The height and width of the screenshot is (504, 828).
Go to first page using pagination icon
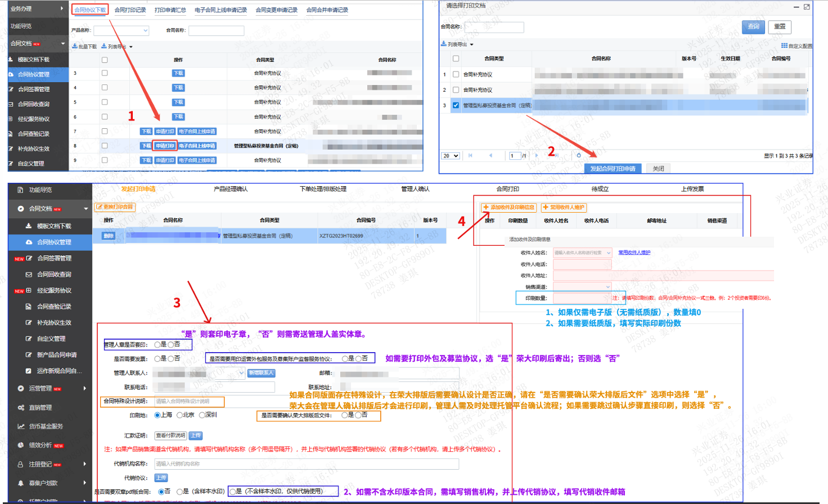tap(470, 156)
